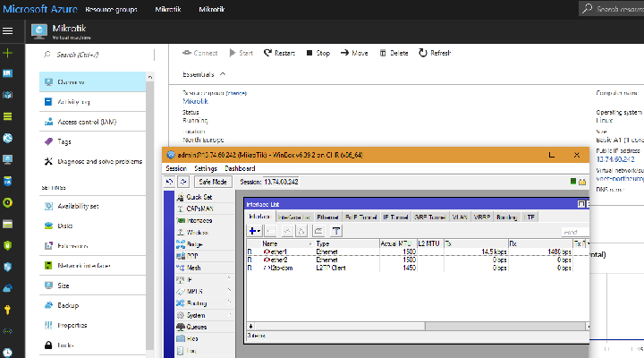Open the Dashboard icon in Azure sidebar
The image size is (644, 358).
click(x=7, y=73)
